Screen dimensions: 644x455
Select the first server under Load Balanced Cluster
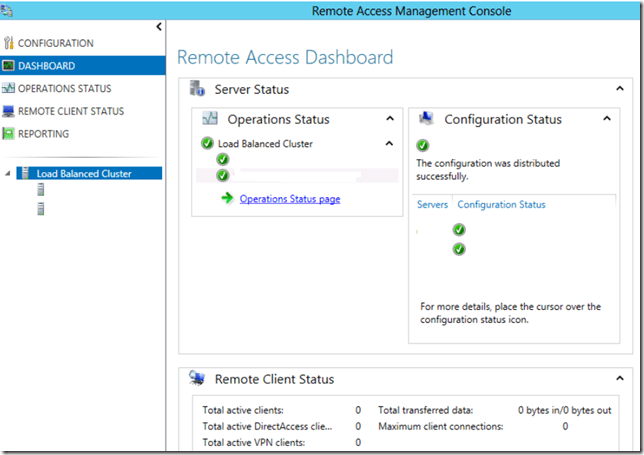(41, 190)
